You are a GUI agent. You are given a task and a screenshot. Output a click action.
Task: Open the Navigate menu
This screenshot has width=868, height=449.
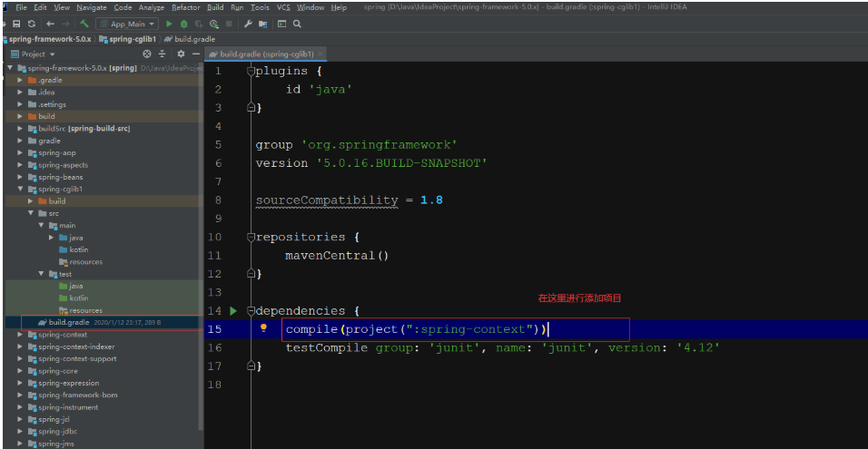92,8
